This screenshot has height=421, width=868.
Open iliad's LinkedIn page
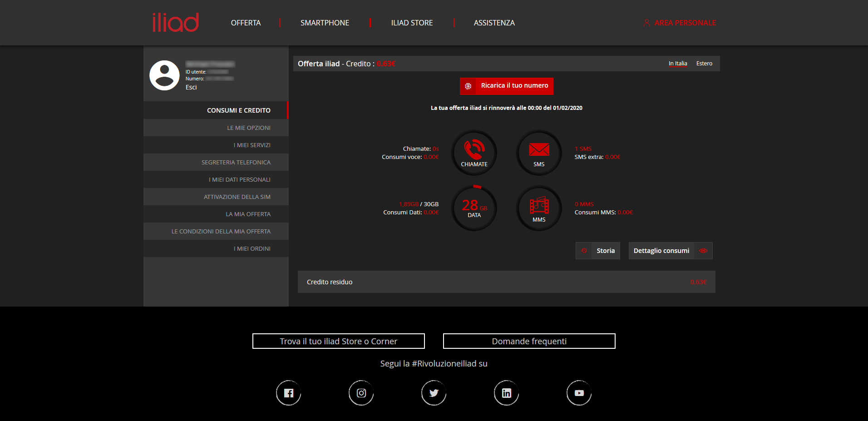507,393
